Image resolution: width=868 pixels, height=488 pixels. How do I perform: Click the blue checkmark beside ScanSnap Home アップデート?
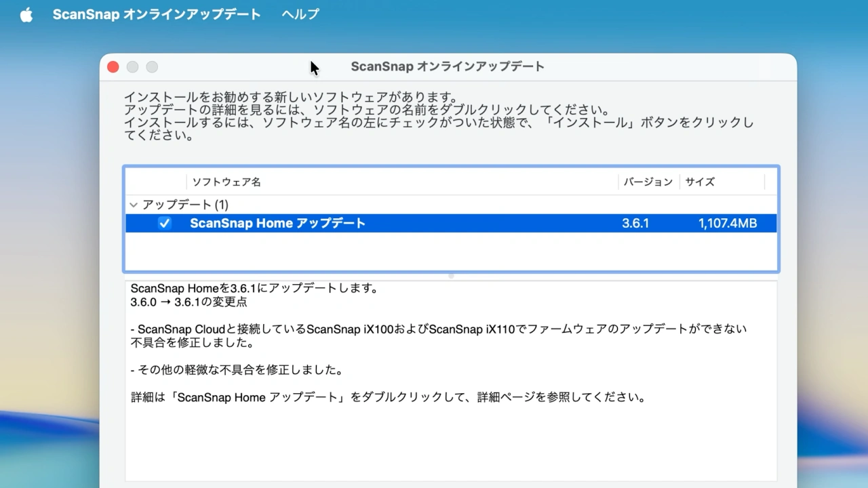164,223
